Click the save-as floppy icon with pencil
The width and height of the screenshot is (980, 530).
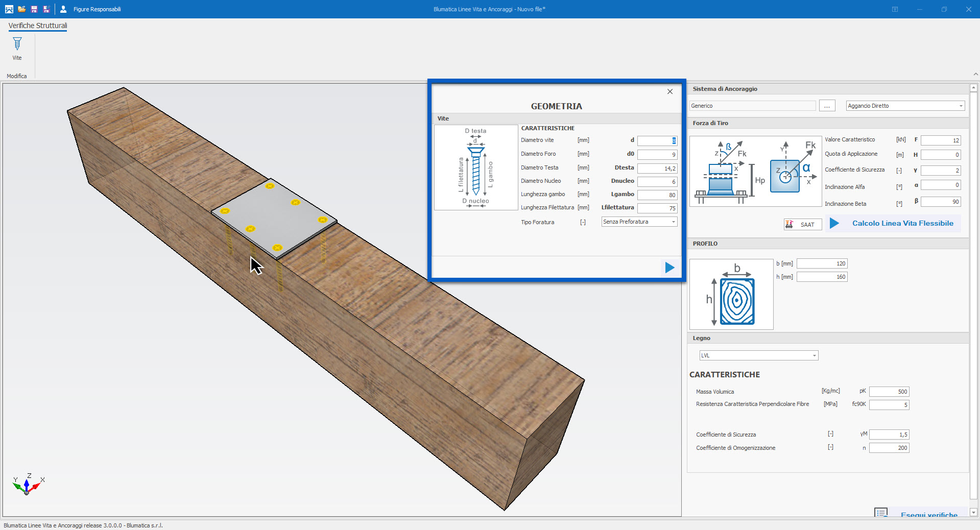[x=46, y=9]
